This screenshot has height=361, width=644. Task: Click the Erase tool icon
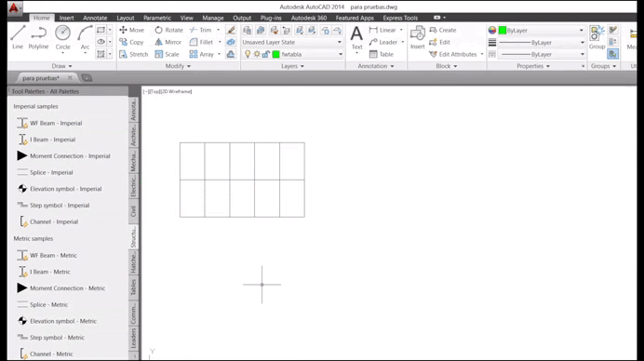(231, 30)
